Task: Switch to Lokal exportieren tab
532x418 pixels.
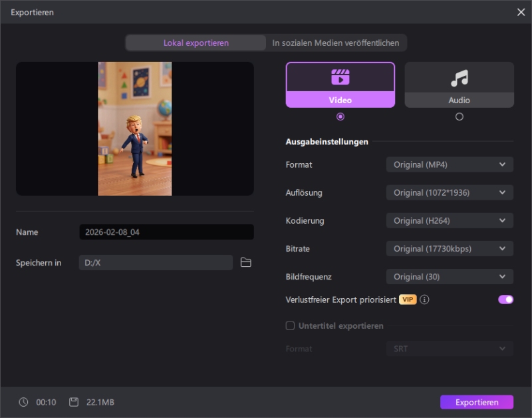Action: [x=196, y=43]
